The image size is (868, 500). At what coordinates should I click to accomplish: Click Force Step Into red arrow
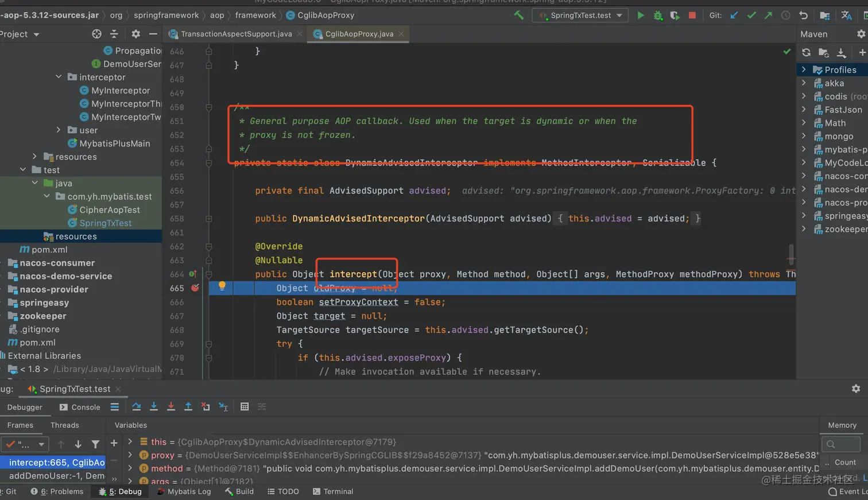(170, 406)
